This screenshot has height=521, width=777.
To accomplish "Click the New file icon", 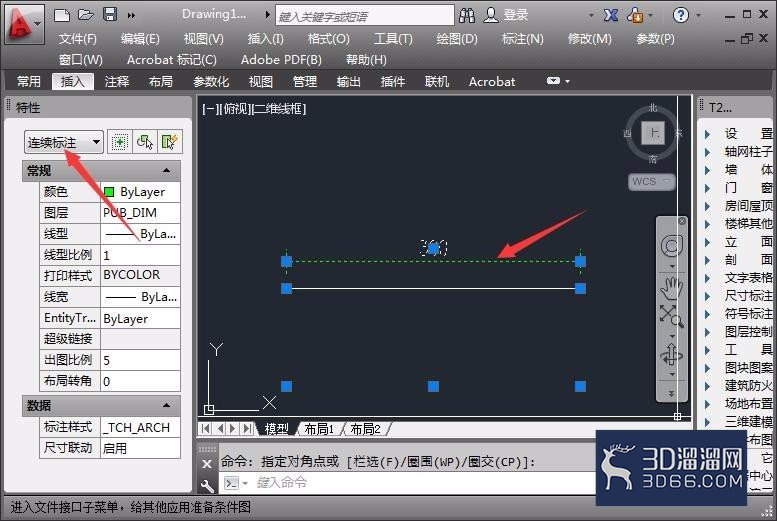I will 61,15.
